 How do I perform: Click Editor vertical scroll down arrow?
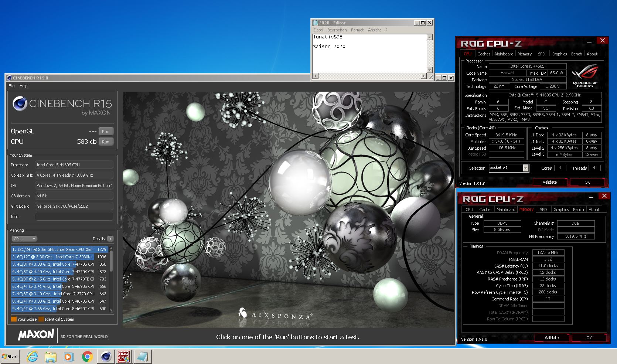(x=430, y=70)
